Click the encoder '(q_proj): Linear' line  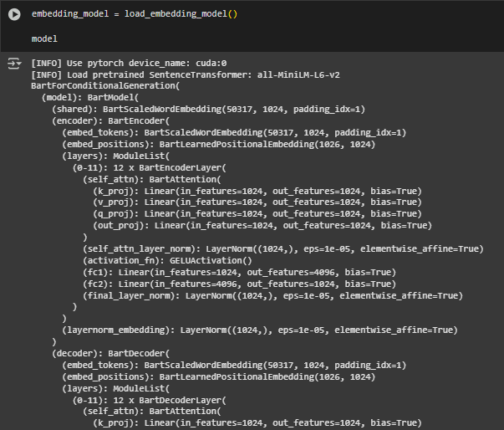point(257,214)
